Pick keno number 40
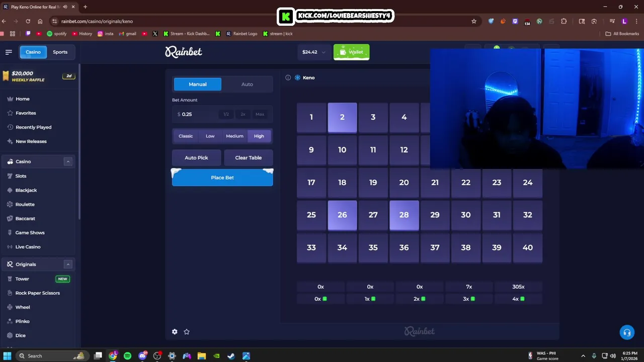This screenshot has width=644, height=362. [528, 247]
